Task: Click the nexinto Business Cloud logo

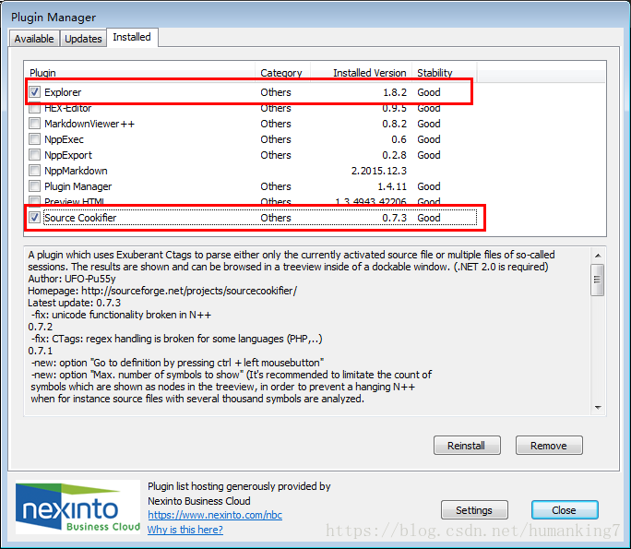Action: pos(77,510)
